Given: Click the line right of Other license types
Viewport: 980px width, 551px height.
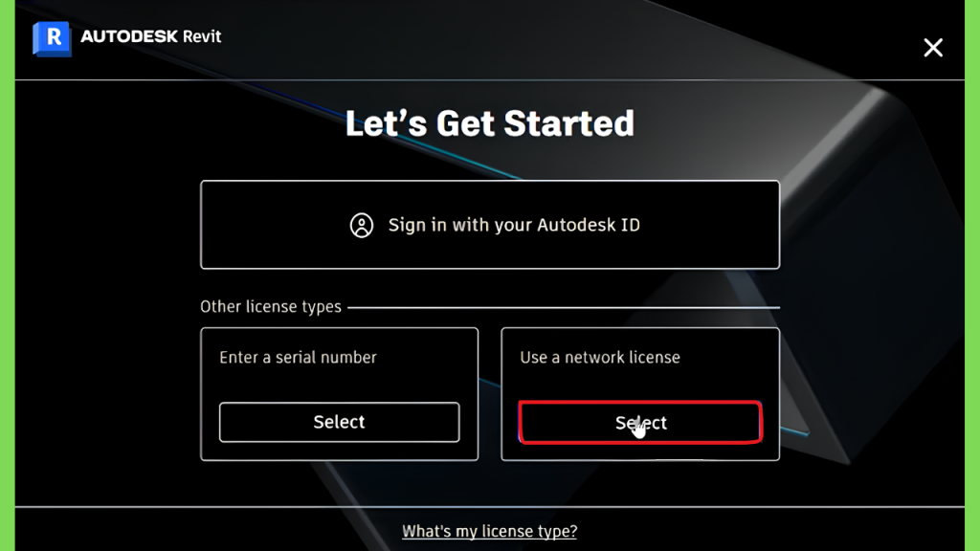Looking at the screenshot, I should (x=564, y=307).
